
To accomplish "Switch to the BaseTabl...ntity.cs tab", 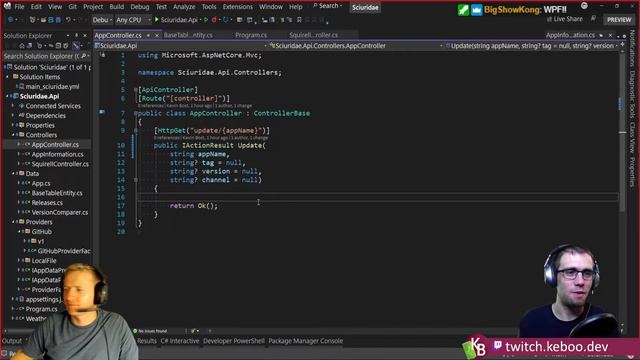I will coord(188,36).
